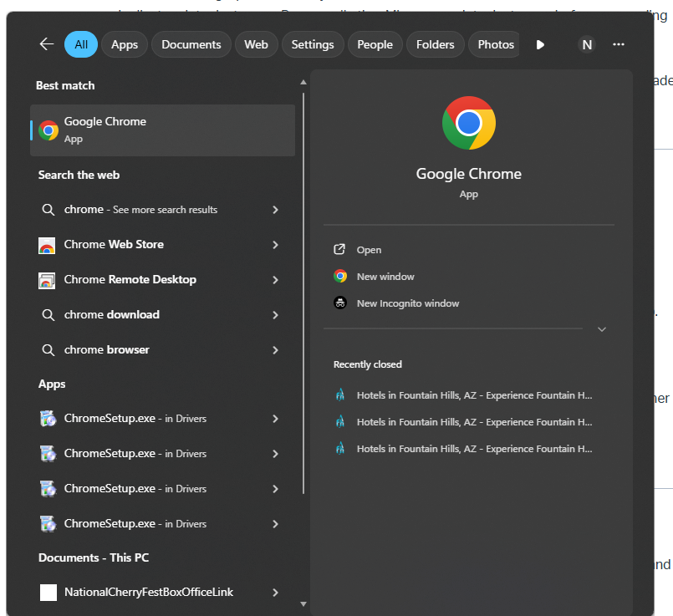The height and width of the screenshot is (616, 673).
Task: Collapse the Chrome actions with chevron
Action: (x=602, y=329)
